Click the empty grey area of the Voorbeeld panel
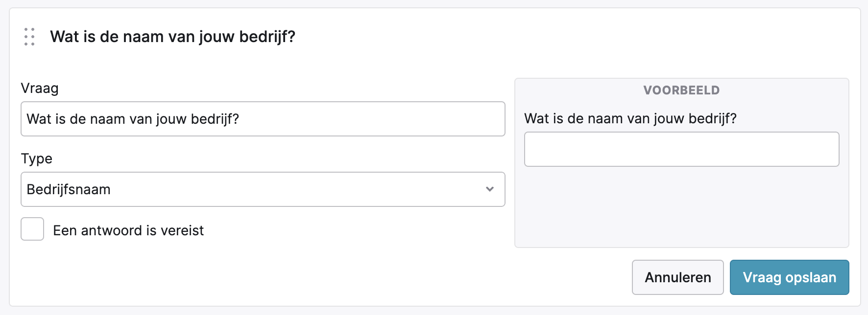The width and height of the screenshot is (868, 315). point(681,208)
